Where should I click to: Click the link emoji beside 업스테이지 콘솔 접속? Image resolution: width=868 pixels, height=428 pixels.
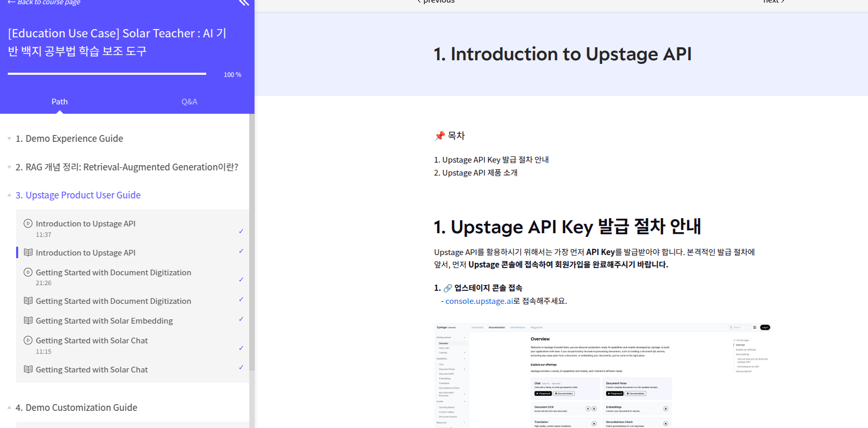coord(448,288)
